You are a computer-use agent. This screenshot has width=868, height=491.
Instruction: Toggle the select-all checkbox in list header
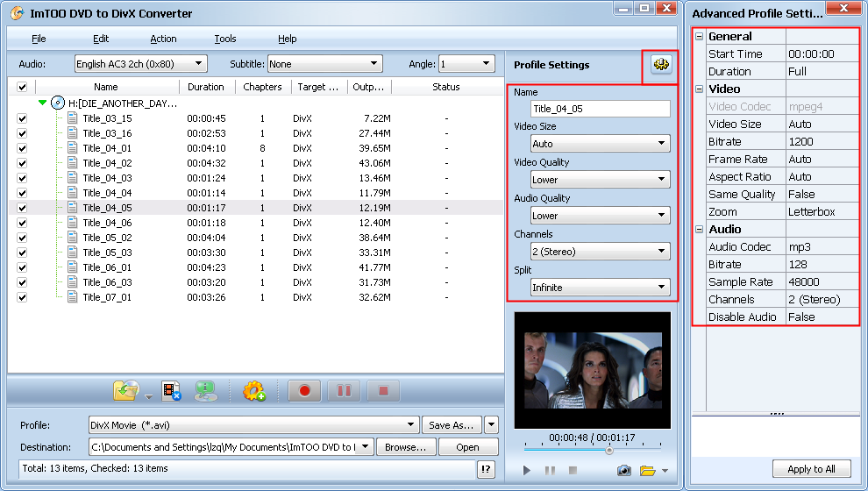22,87
